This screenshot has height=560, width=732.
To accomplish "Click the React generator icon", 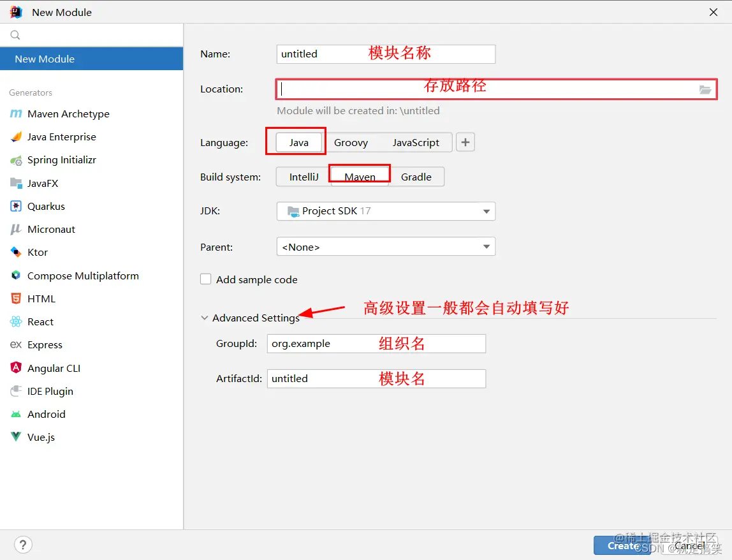I will (x=16, y=321).
